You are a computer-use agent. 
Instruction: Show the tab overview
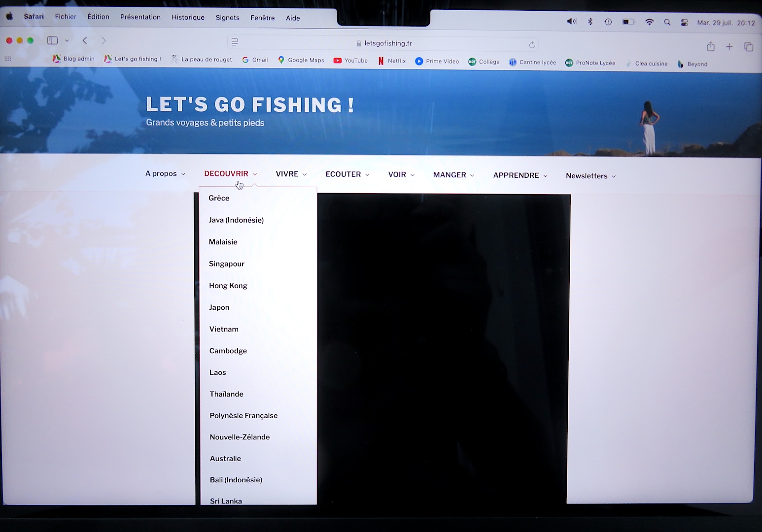(x=749, y=47)
